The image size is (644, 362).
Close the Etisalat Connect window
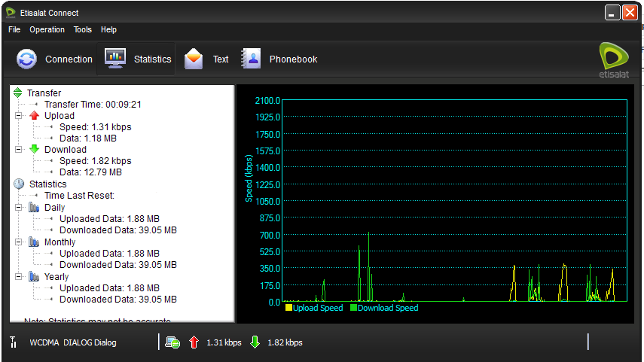pos(630,13)
